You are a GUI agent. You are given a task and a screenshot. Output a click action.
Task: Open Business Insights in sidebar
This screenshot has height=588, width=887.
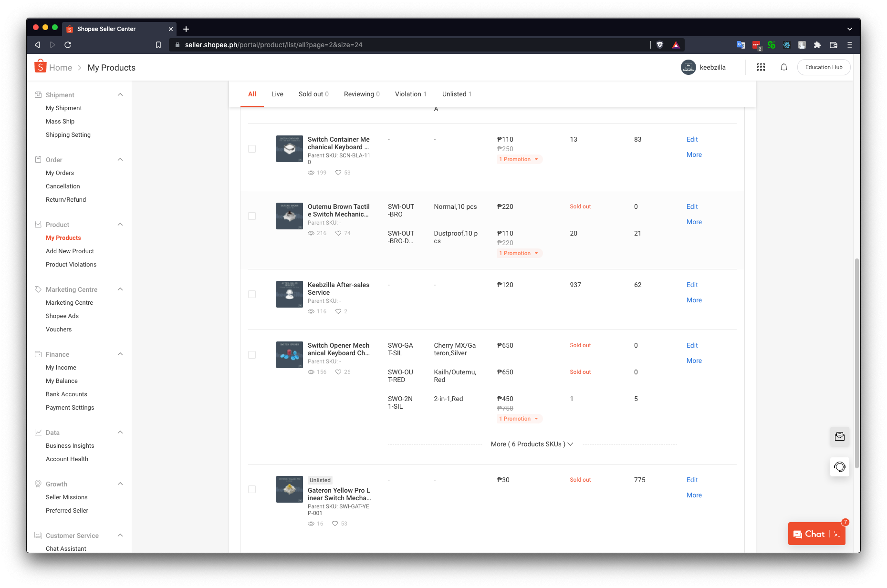point(70,446)
